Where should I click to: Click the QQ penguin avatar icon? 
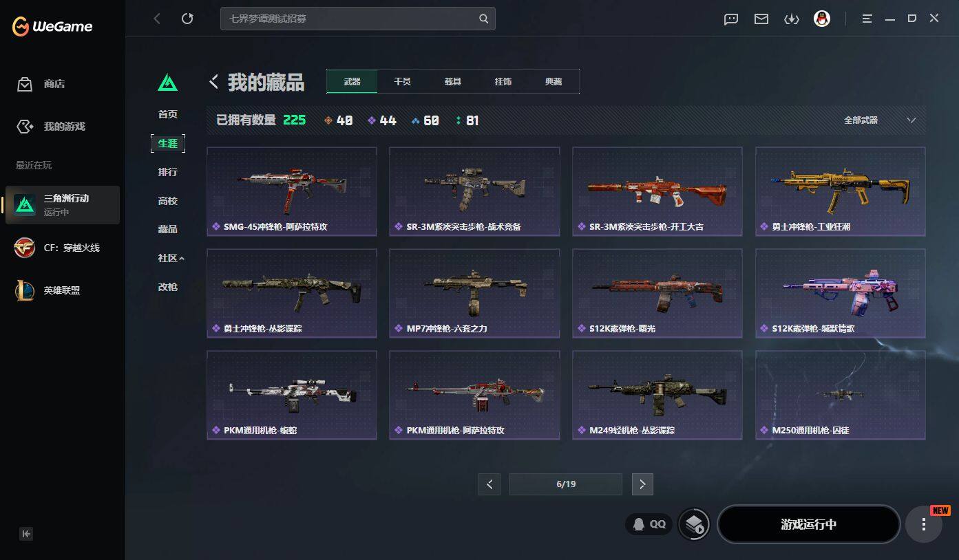[x=821, y=19]
